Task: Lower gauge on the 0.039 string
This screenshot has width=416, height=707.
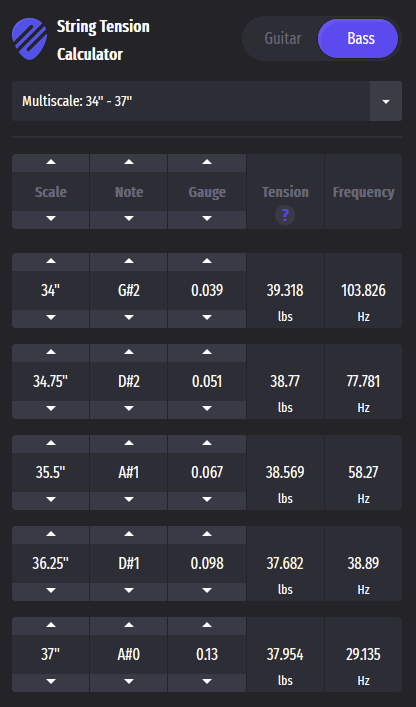Action: click(207, 318)
